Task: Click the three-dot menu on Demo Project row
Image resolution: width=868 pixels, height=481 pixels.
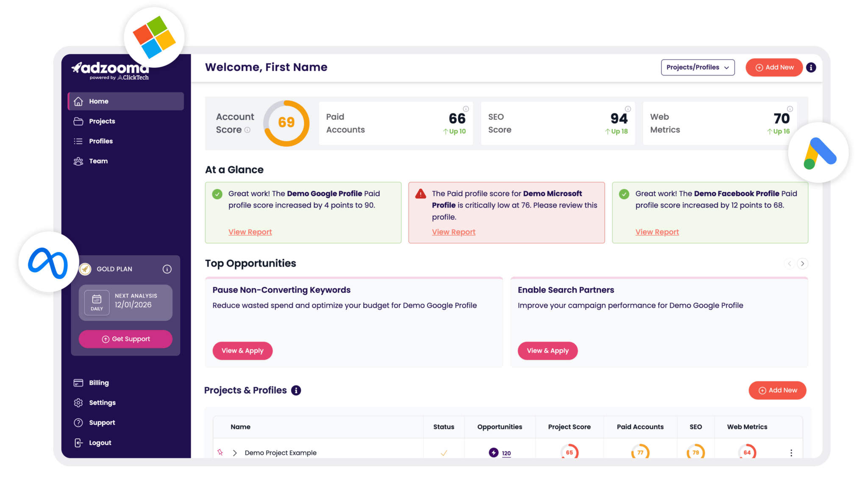Action: pyautogui.click(x=791, y=453)
